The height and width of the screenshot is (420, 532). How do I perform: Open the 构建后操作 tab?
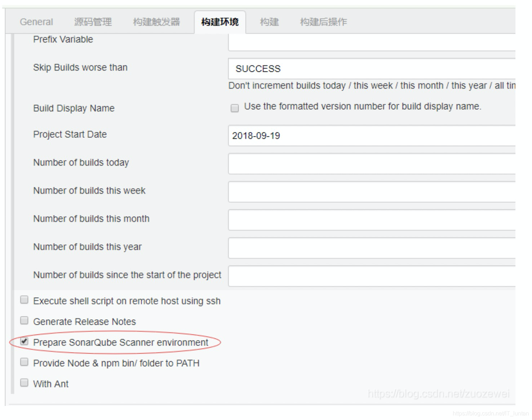(323, 22)
